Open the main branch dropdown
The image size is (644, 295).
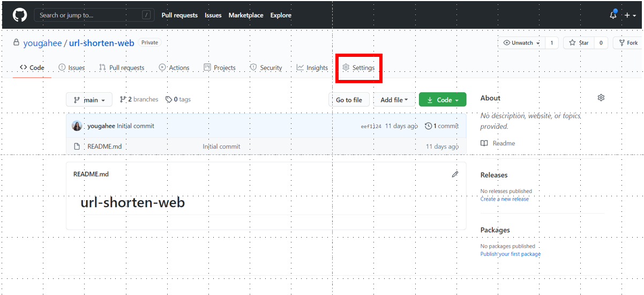(x=89, y=100)
